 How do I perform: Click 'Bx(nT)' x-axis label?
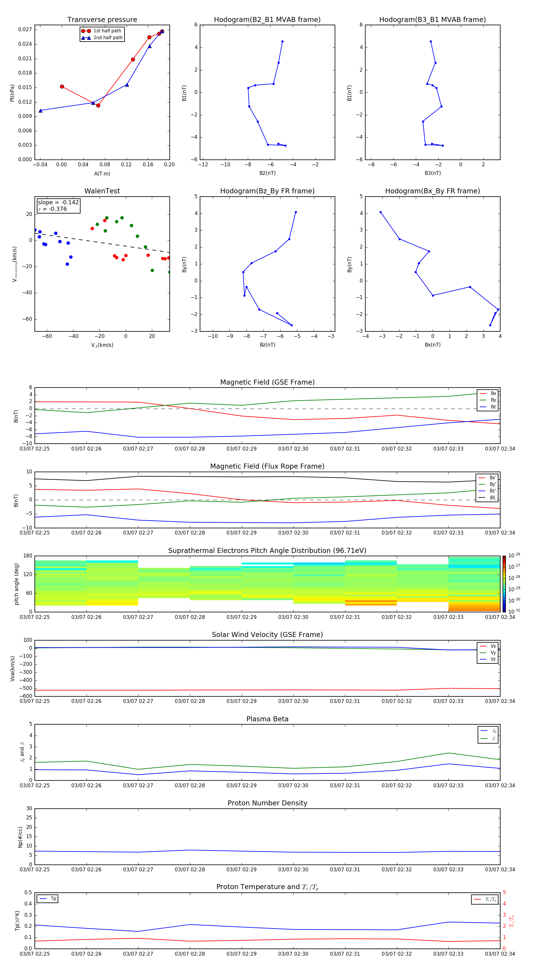click(432, 345)
